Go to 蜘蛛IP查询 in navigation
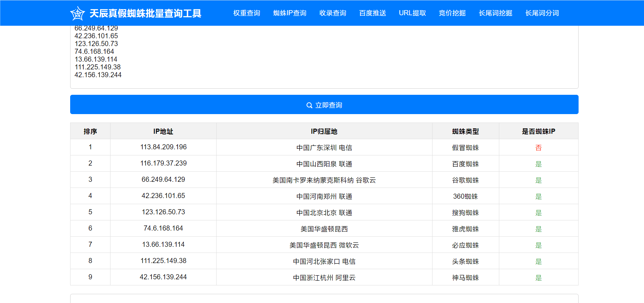644x303 pixels. tap(290, 13)
